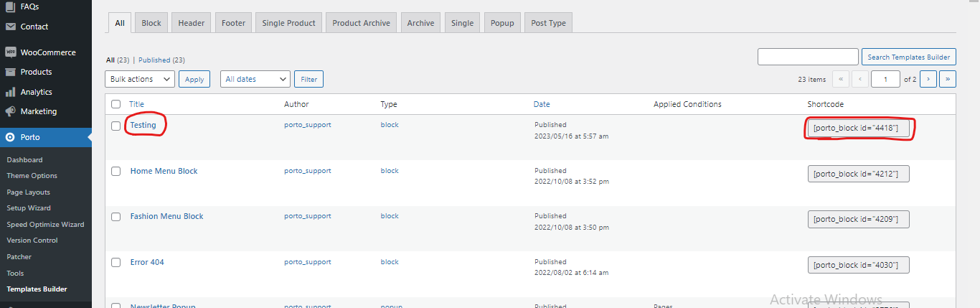Open Analytics via its bar-chart icon
Image resolution: width=980 pixels, height=308 pixels.
[10, 92]
